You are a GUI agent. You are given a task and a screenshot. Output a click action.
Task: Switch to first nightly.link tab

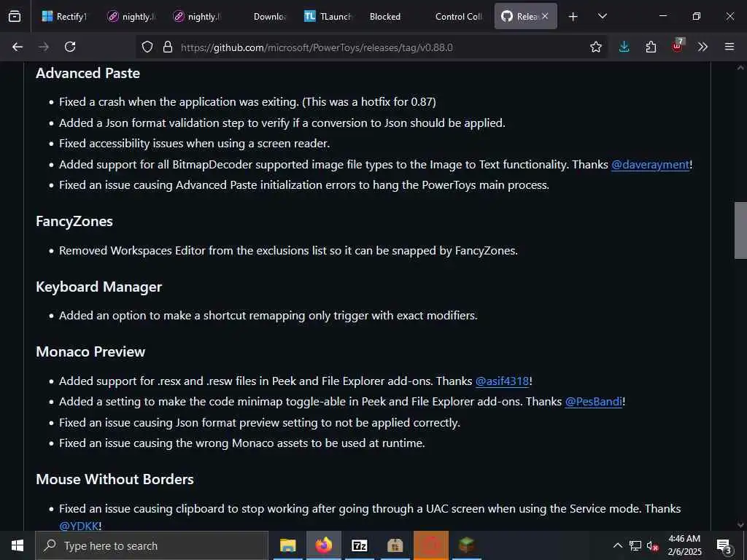coord(131,16)
